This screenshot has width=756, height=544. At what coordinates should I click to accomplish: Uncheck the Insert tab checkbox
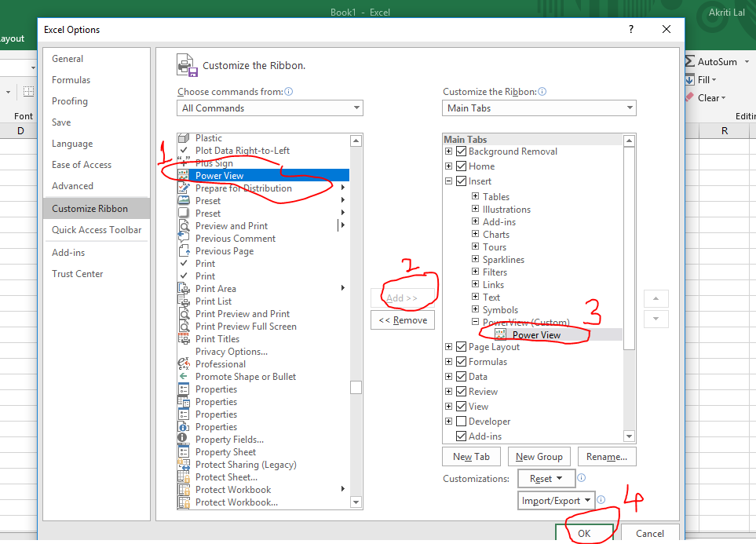click(461, 181)
